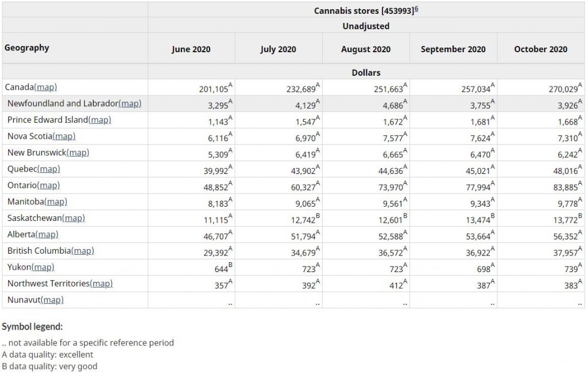The height and width of the screenshot is (380, 588).
Task: Open Prince Edward Island map link
Action: tap(100, 120)
